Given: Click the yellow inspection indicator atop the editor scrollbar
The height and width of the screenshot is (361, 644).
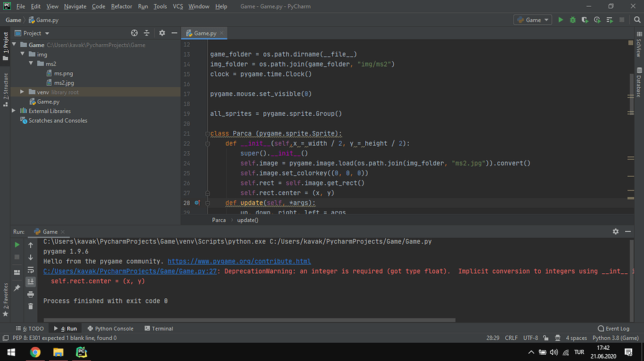Looking at the screenshot, I should tap(630, 43).
